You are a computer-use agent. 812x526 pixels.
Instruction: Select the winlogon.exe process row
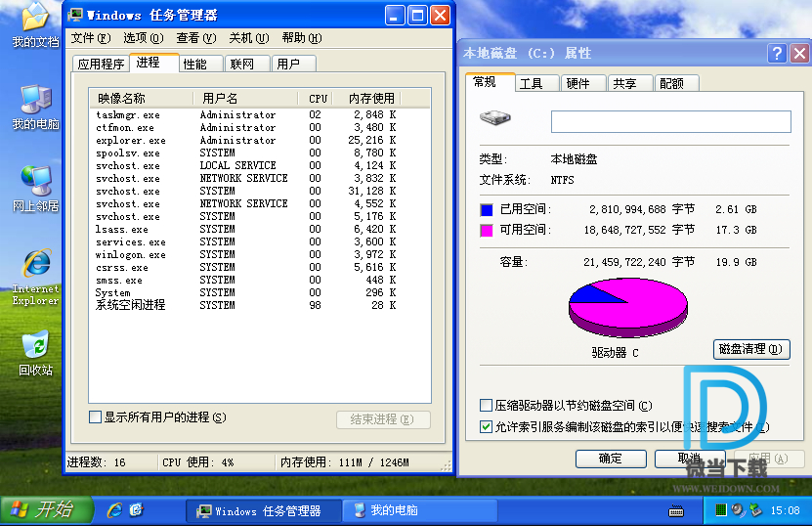[x=246, y=255]
